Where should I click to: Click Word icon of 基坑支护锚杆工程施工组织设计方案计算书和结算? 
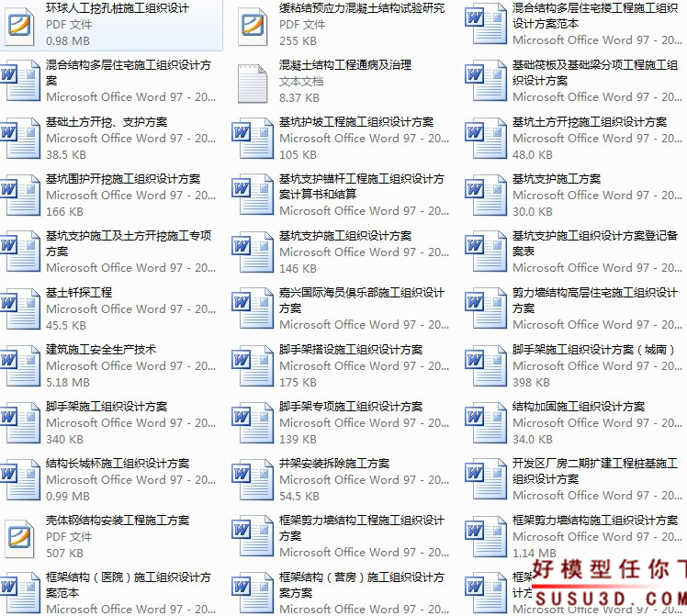coord(253,195)
